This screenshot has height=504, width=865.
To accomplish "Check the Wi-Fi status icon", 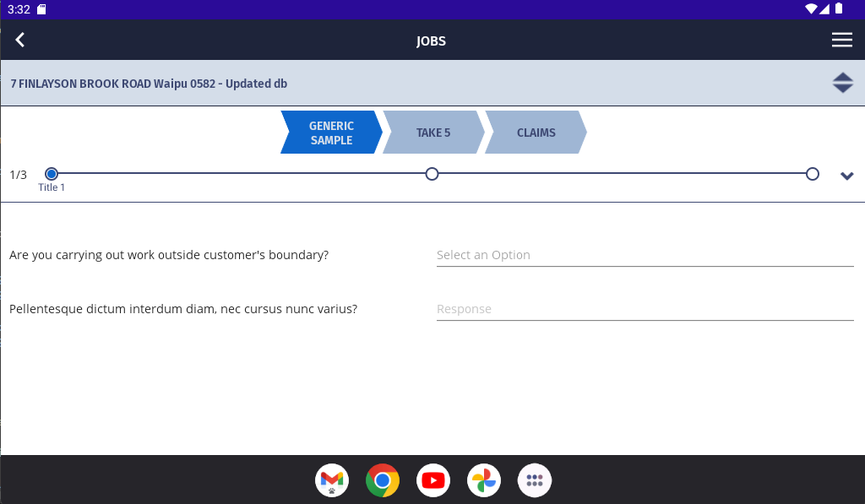I will pos(811,8).
